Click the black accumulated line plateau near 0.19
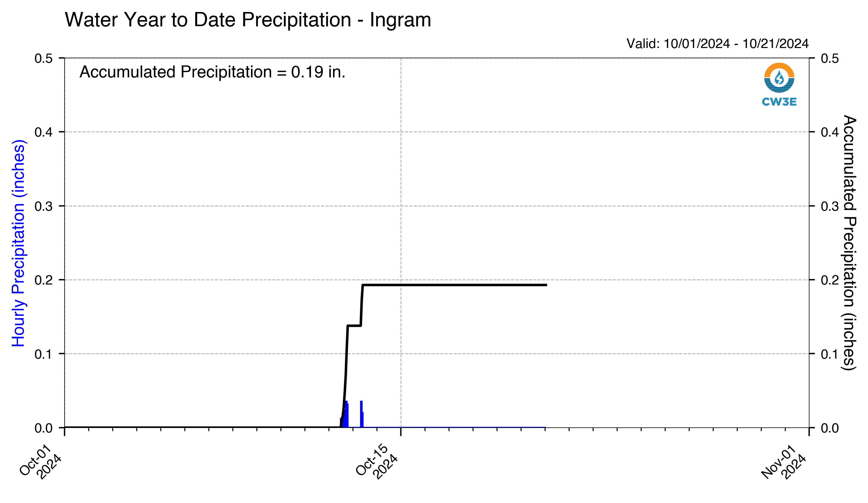Viewport: 868px width, 503px height. [x=455, y=285]
